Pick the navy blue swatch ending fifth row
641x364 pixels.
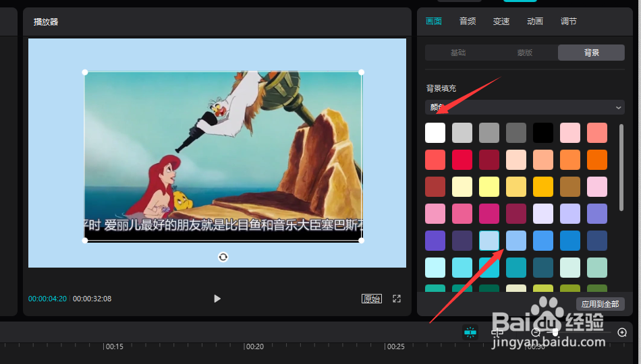597,241
